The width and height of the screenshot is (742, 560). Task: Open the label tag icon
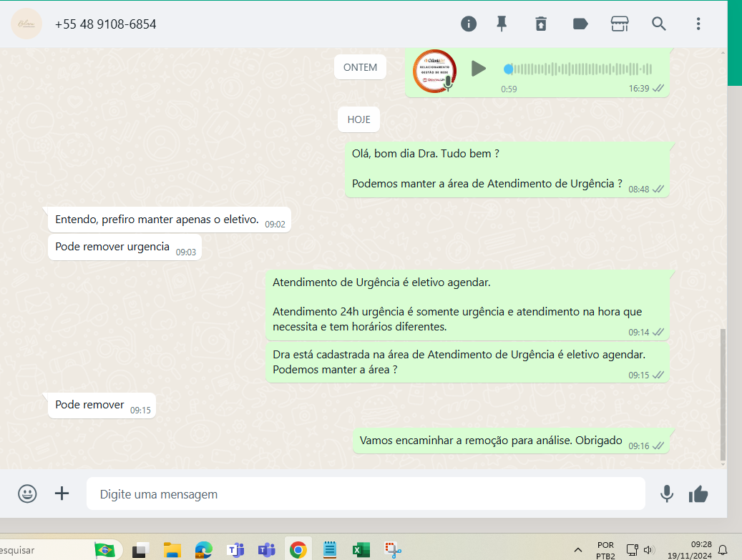tap(580, 24)
